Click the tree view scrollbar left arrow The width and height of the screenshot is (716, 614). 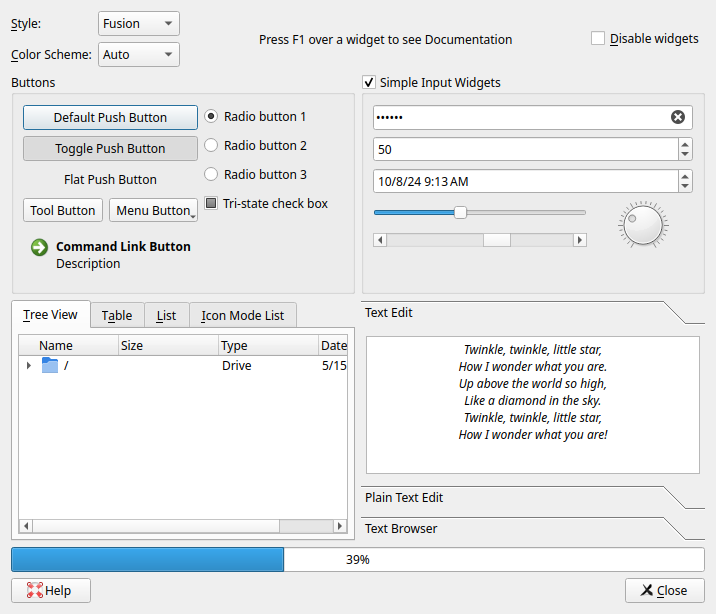26,526
